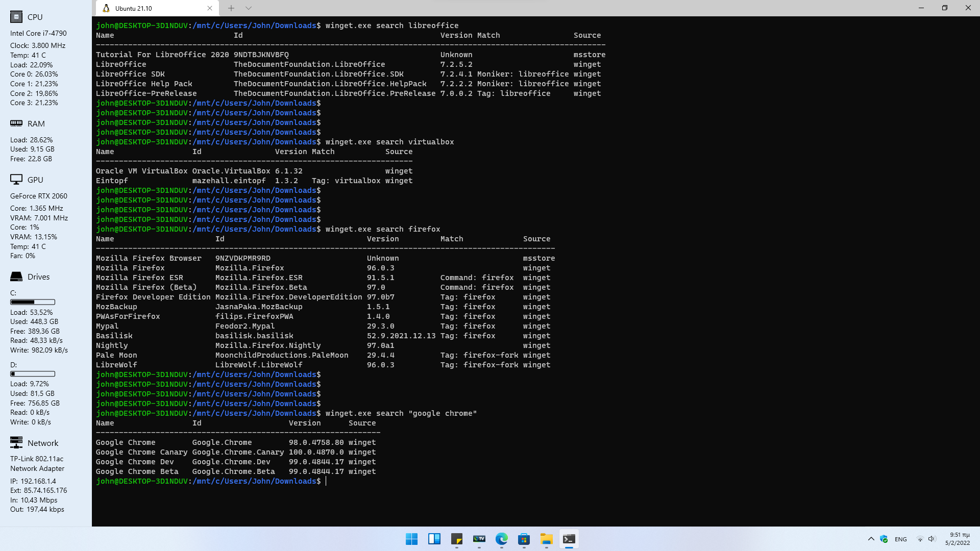Click the 'IP: 192.168.1.4' value

[x=33, y=481]
